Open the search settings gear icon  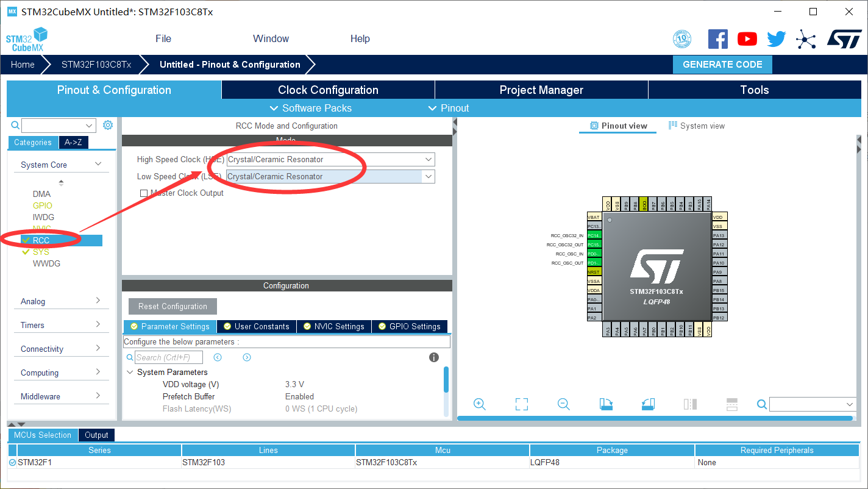(x=108, y=124)
